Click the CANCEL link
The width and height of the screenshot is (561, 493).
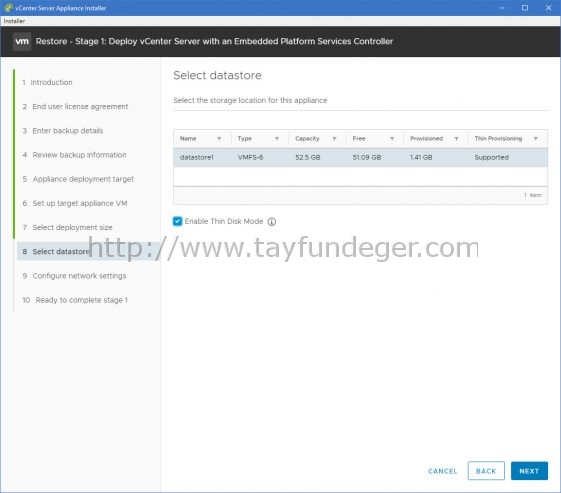click(443, 471)
